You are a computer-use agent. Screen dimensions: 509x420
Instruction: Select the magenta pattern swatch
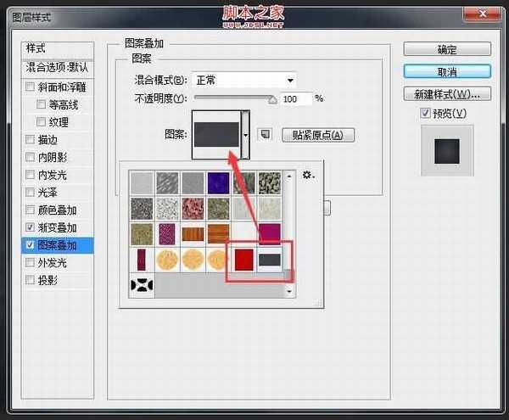pyautogui.click(x=271, y=232)
